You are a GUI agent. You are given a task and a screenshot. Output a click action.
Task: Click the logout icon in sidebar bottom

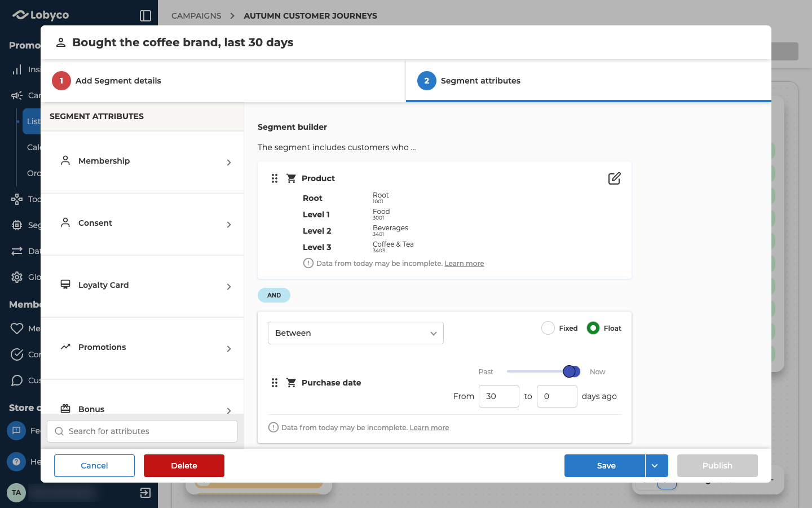pyautogui.click(x=145, y=493)
